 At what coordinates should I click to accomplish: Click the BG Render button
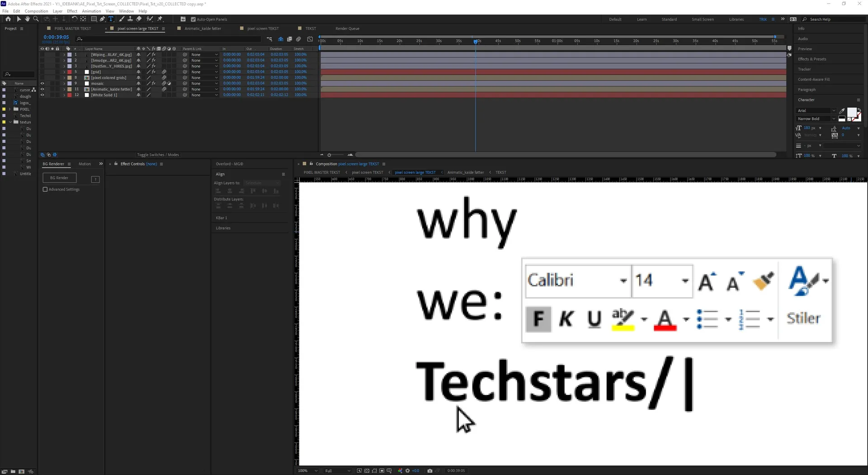59,178
